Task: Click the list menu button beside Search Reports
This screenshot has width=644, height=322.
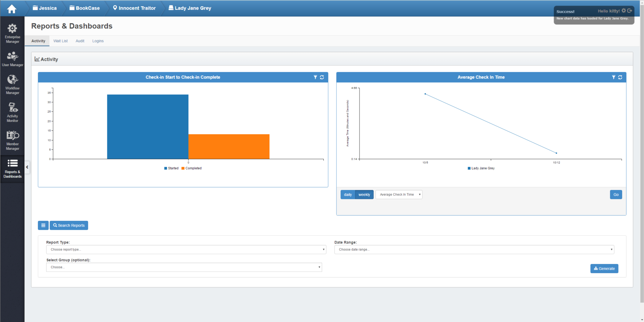Action: tap(43, 226)
